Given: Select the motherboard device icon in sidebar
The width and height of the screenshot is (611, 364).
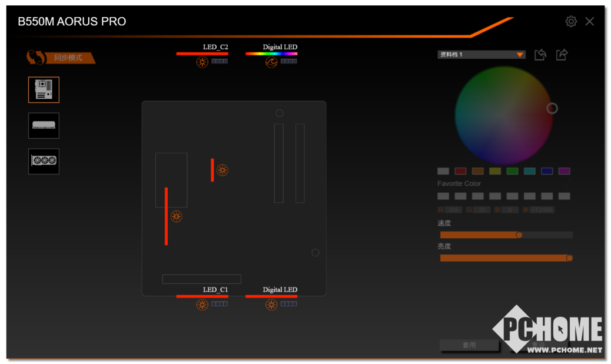Looking at the screenshot, I should tap(44, 90).
